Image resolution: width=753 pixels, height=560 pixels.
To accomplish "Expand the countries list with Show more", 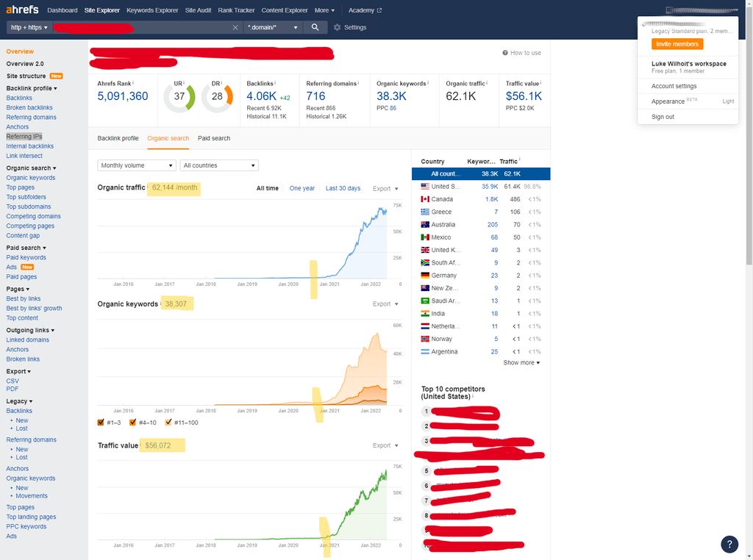I will click(x=521, y=363).
